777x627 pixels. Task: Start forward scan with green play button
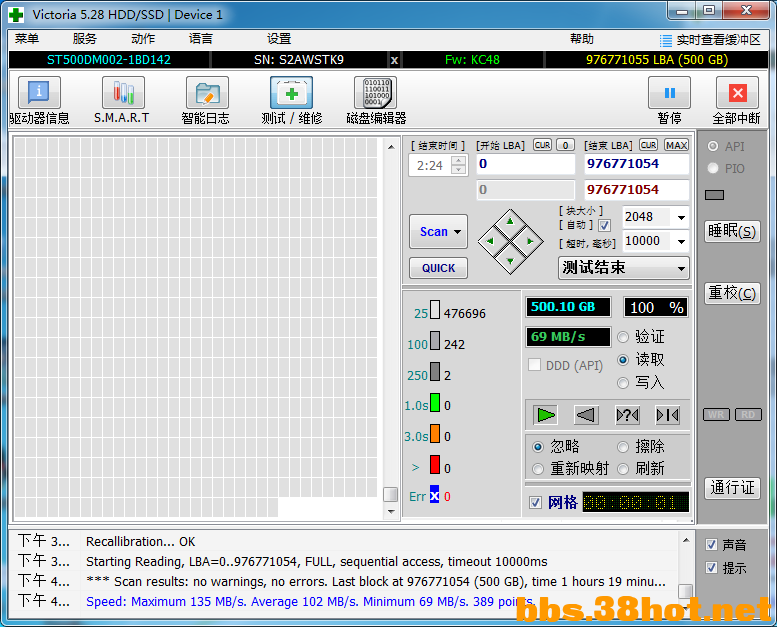pyautogui.click(x=546, y=415)
